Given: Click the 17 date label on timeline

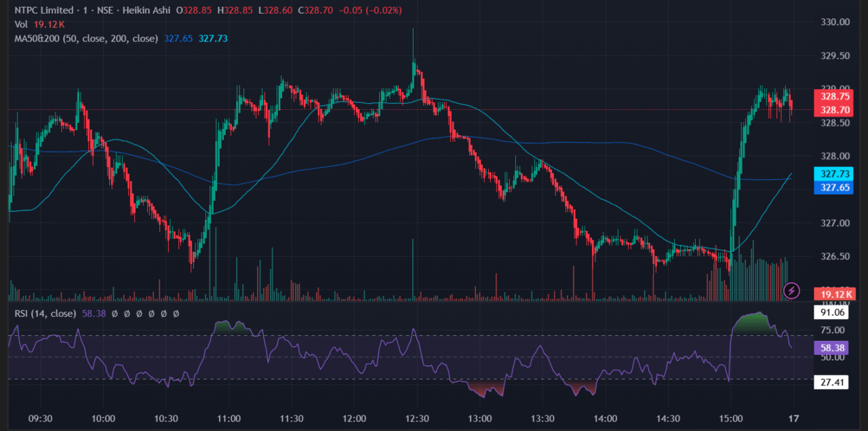Looking at the screenshot, I should (x=793, y=419).
